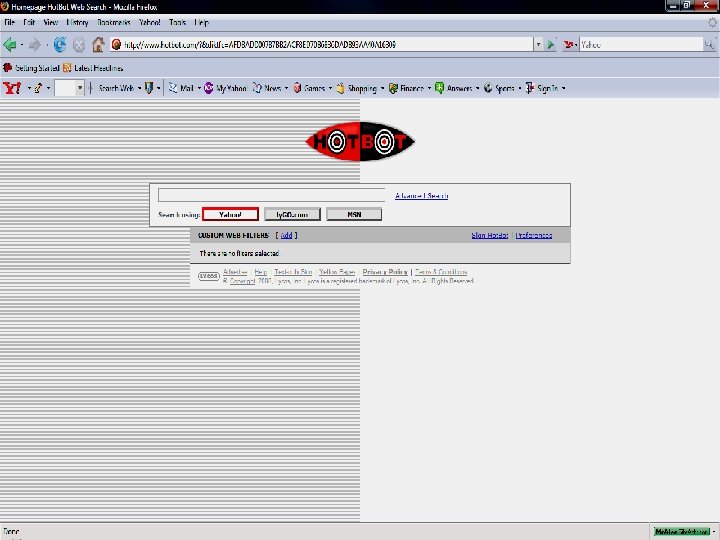
Task: Open the History menu
Action: [77, 22]
